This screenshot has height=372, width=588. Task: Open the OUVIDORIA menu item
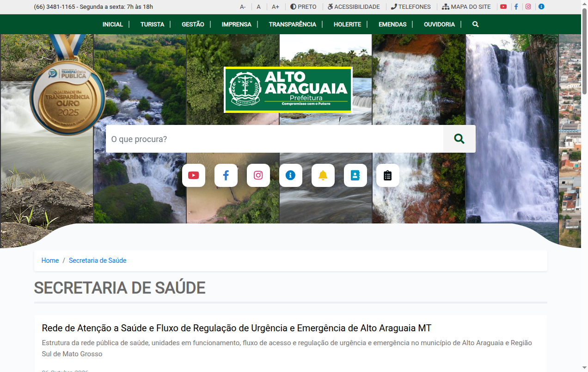(x=439, y=24)
